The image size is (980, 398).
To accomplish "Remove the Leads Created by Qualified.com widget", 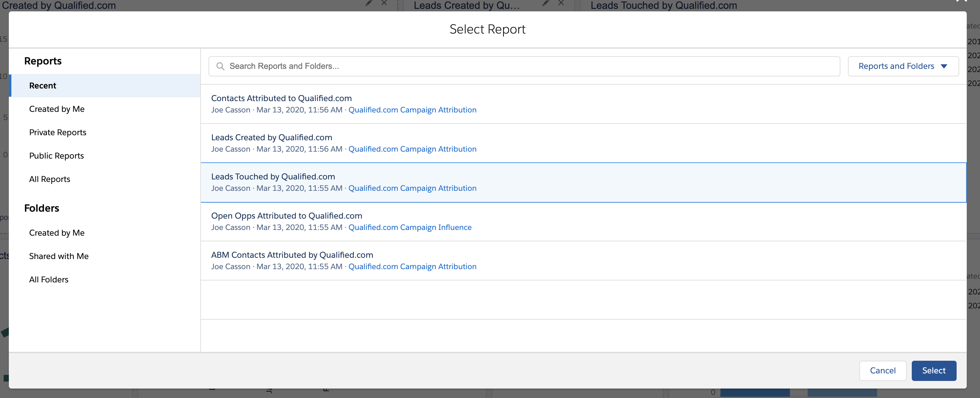I will point(561,3).
